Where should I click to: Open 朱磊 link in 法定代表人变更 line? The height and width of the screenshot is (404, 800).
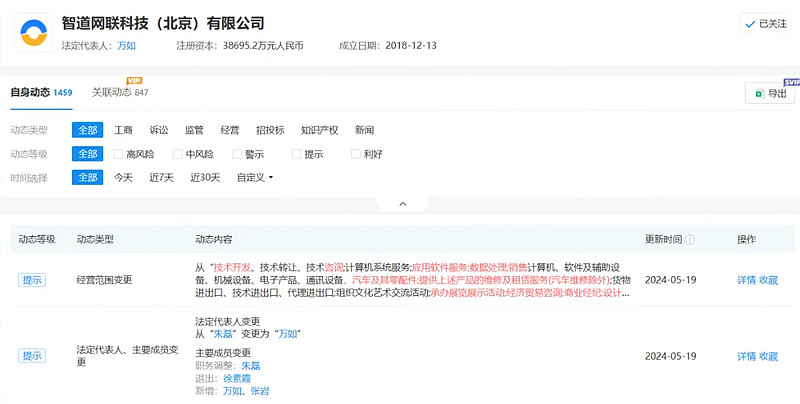(x=222, y=334)
